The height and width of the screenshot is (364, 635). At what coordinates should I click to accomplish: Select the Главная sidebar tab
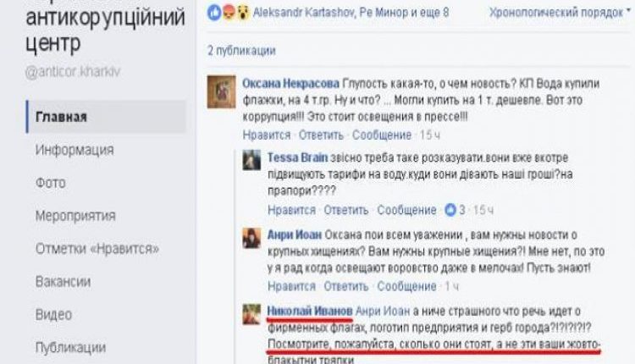106,117
